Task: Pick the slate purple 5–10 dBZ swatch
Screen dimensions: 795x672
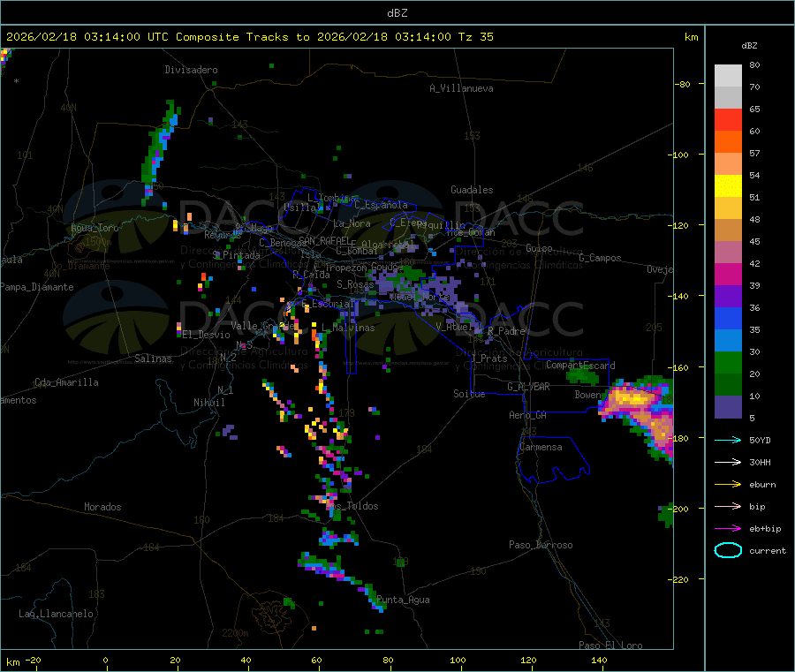Action: pos(728,407)
